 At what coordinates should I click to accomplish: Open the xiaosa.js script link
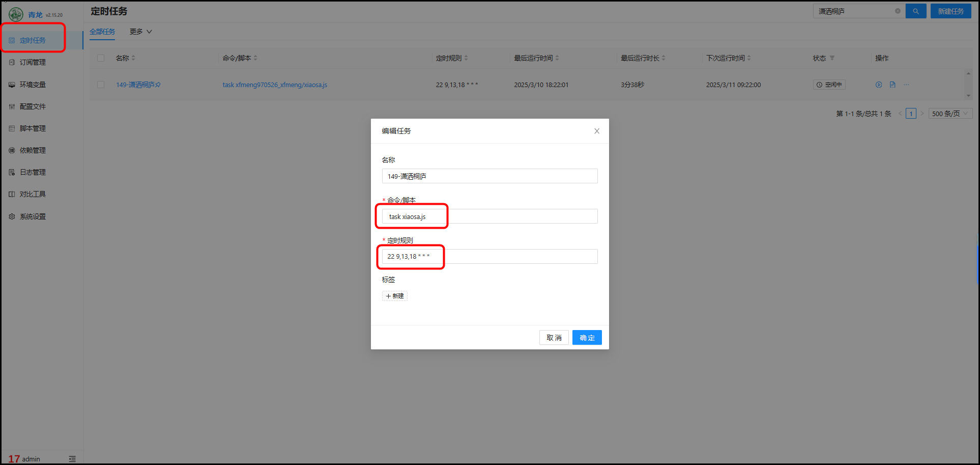click(275, 85)
